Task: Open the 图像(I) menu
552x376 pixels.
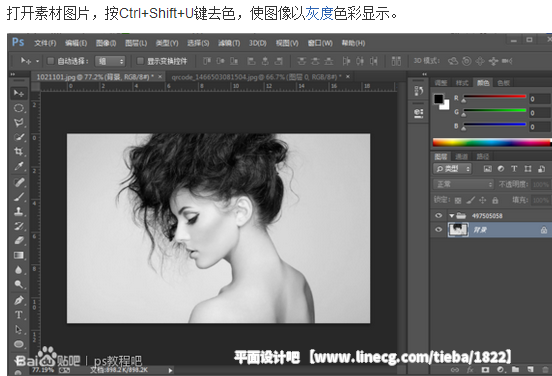Action: pyautogui.click(x=106, y=43)
